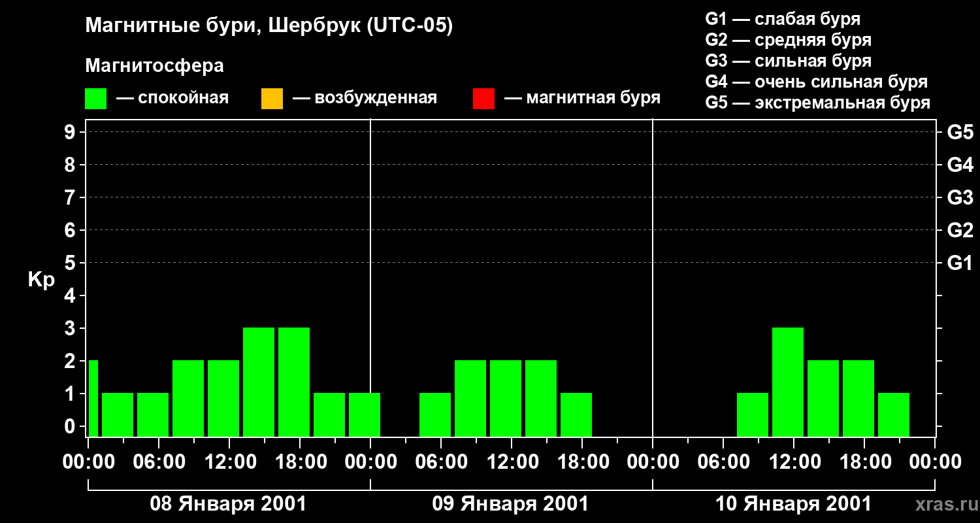Click the «G4 — очень сильная буря» legend line
The image size is (980, 523).
817,82
